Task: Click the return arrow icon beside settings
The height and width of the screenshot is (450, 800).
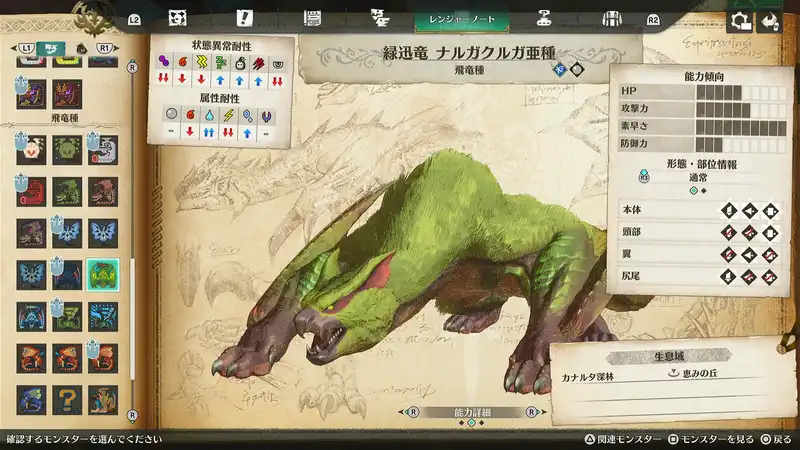Action: [x=769, y=21]
